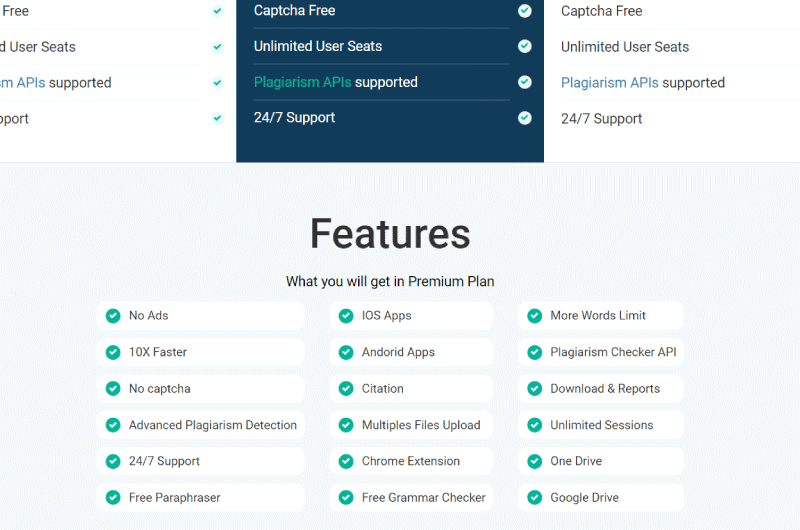This screenshot has height=530, width=800.
Task: Click the check icon beside 10X Faster
Action: coord(113,352)
